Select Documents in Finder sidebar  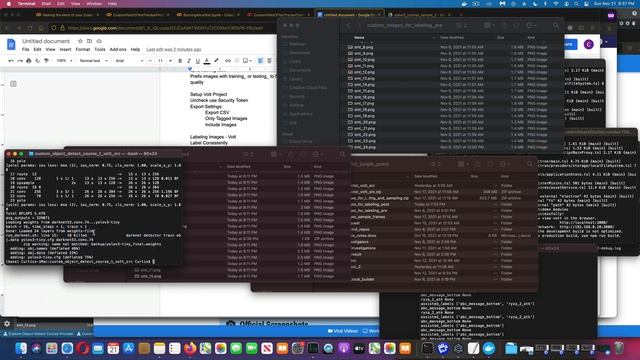tap(300, 70)
